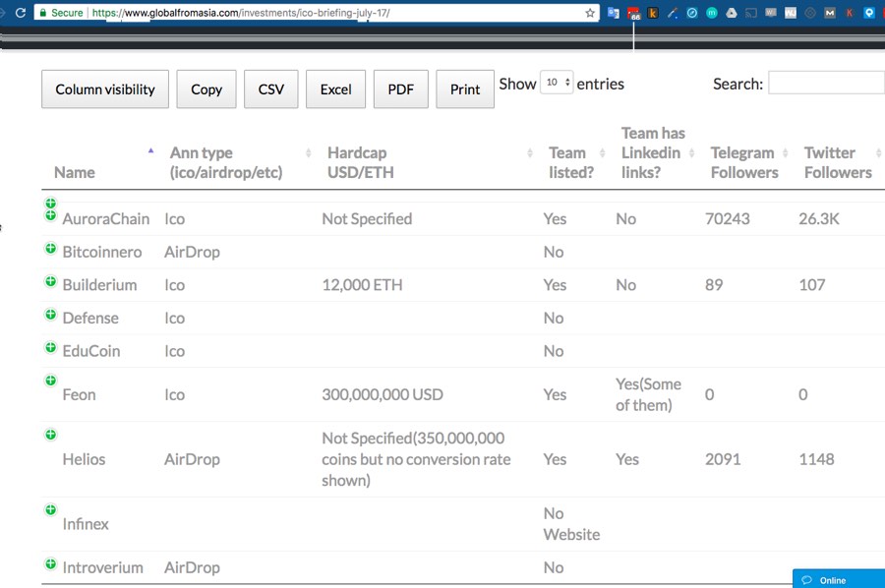Viewport: 885px width, 588px height.
Task: Click Telegram followers value 70243
Action: 727,219
